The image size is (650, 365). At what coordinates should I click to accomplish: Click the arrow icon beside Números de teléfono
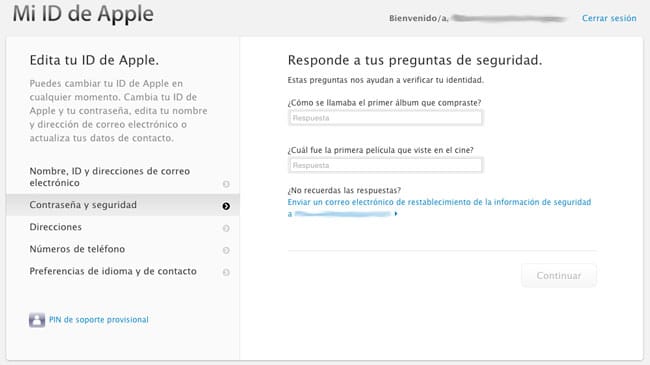tap(226, 250)
